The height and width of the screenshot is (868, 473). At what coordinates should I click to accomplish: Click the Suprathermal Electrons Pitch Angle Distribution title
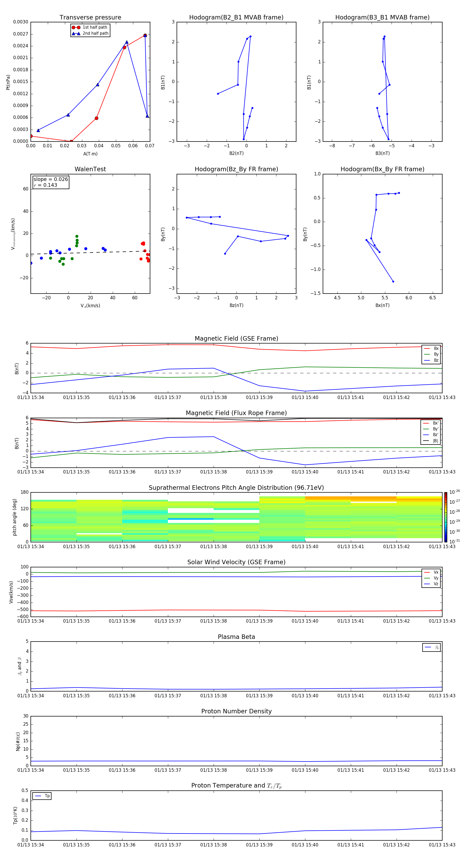pyautogui.click(x=236, y=488)
